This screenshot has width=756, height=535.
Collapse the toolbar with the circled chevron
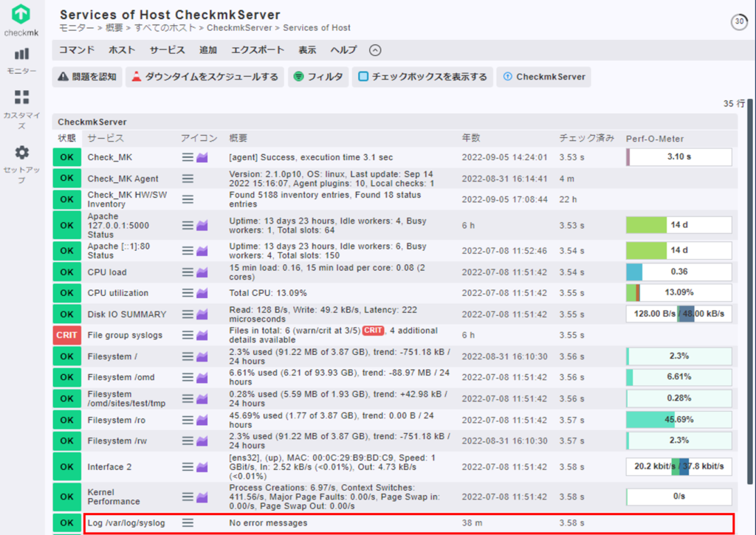[375, 50]
